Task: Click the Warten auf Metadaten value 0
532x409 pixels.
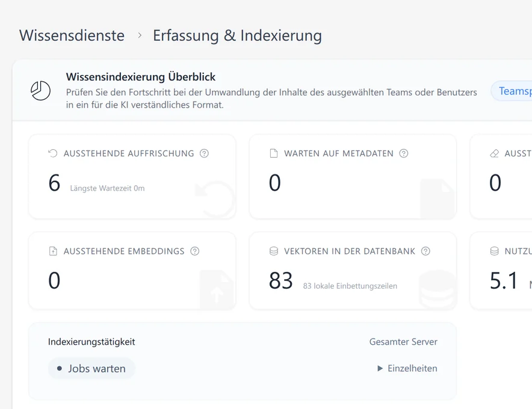Action: [275, 183]
